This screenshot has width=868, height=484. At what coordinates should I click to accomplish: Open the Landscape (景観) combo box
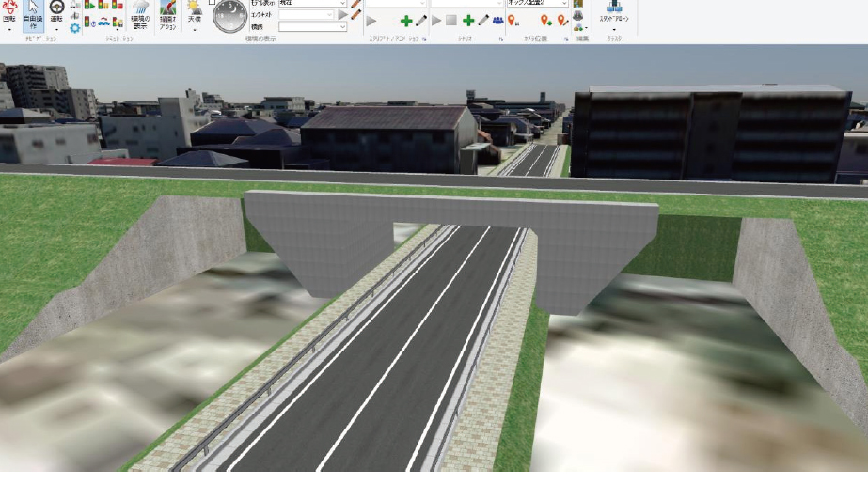pyautogui.click(x=313, y=26)
